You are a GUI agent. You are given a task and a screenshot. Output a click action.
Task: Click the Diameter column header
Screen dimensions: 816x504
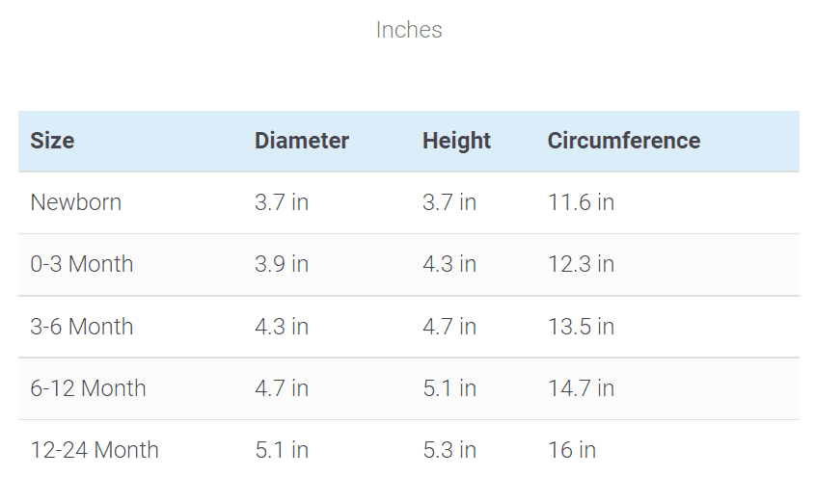point(302,141)
